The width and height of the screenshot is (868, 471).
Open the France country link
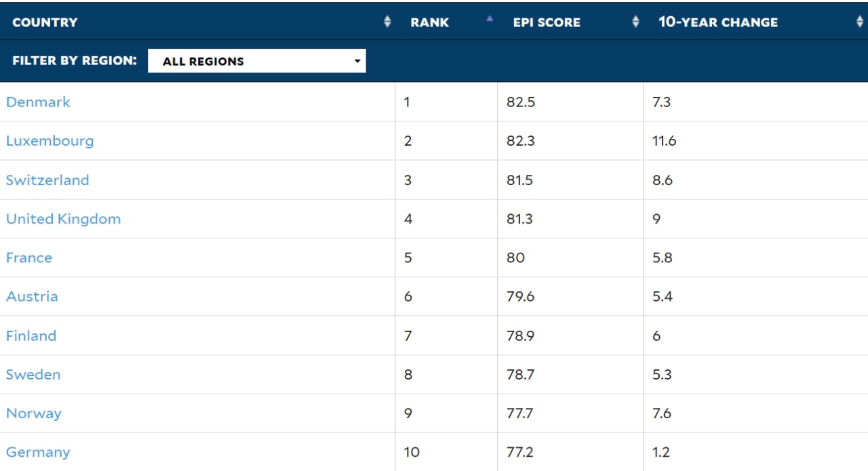pyautogui.click(x=29, y=258)
